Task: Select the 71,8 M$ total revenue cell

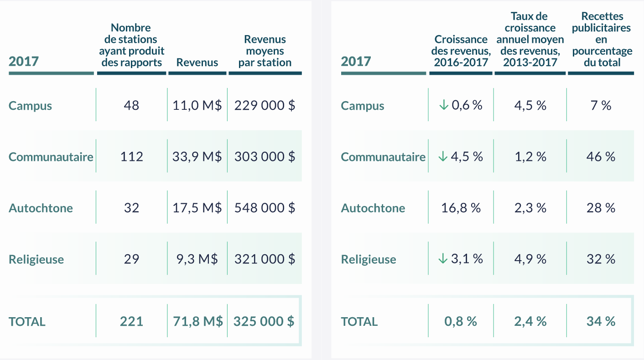Action: 197,321
